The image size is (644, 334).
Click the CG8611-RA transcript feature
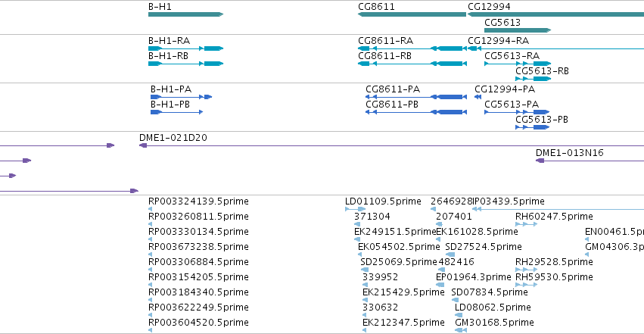point(412,48)
